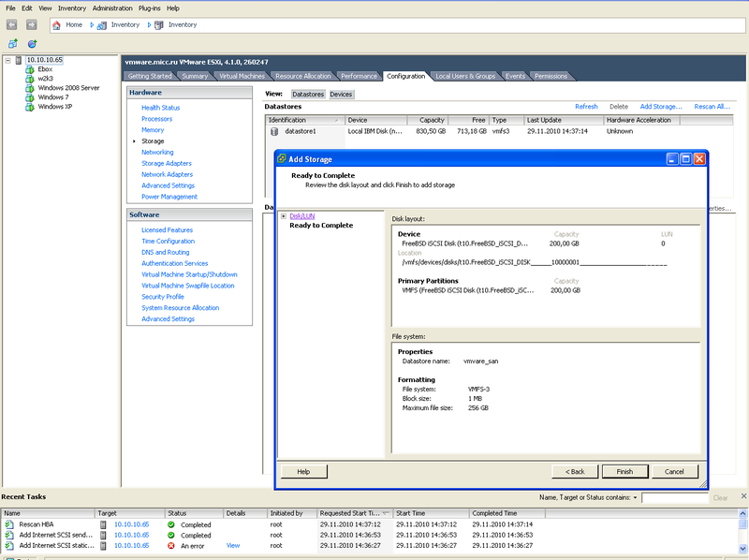Click 10.10.10.65 target for Rescan HBA
Image resolution: width=749 pixels, height=560 pixels.
pos(131,524)
